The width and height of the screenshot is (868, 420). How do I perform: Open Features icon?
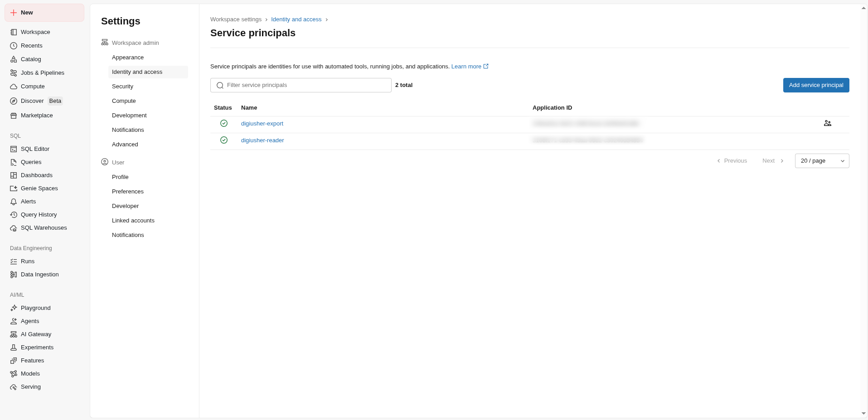tap(14, 361)
